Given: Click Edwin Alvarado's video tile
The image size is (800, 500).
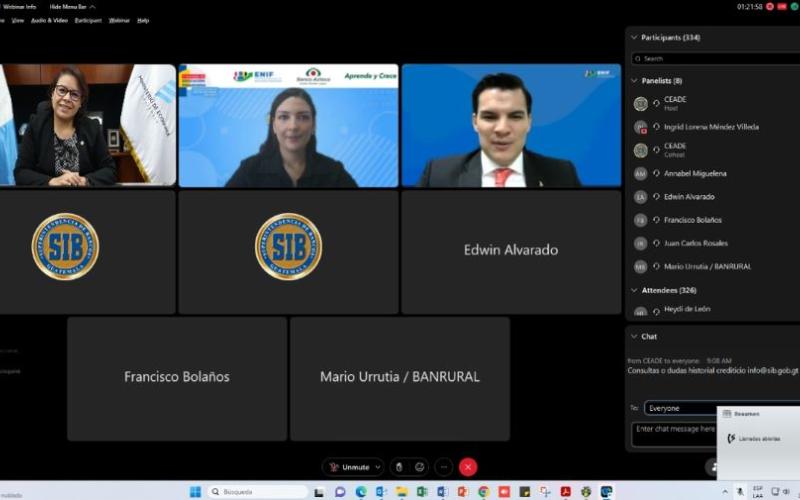Looking at the screenshot, I should (510, 251).
